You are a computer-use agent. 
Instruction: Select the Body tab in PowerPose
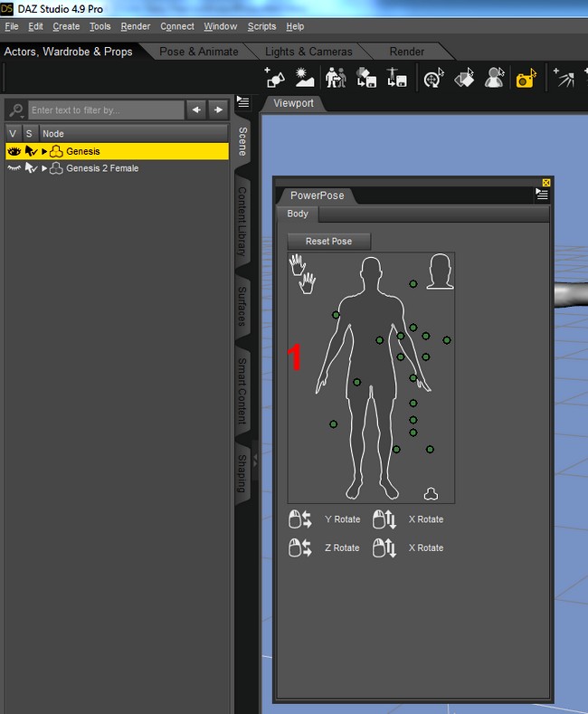point(298,214)
